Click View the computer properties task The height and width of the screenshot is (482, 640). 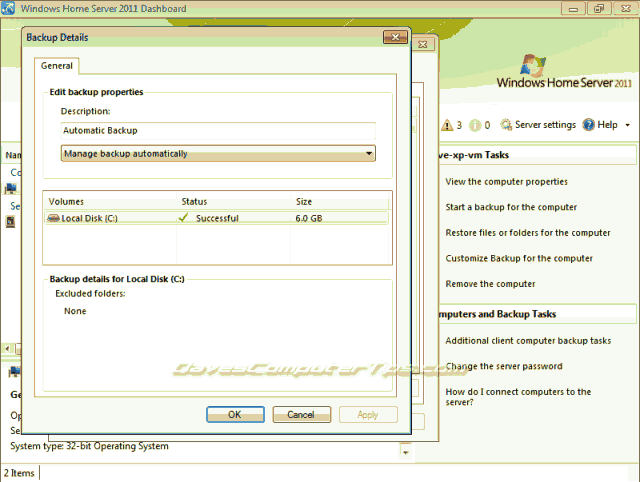coord(507,182)
